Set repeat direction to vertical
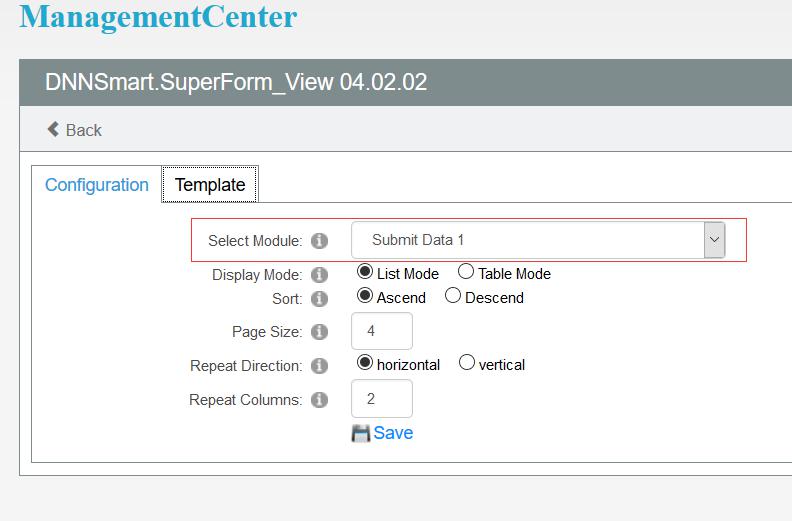 click(x=467, y=363)
